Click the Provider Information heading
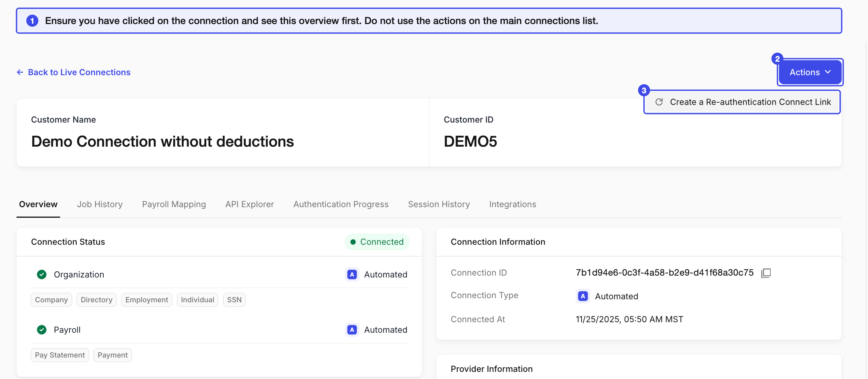868x379 pixels. (491, 369)
